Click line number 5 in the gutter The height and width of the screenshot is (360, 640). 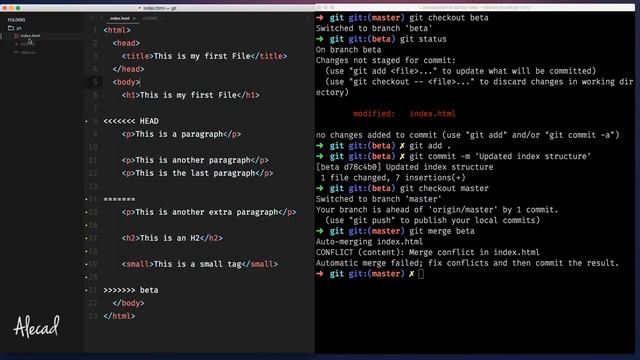(95, 82)
